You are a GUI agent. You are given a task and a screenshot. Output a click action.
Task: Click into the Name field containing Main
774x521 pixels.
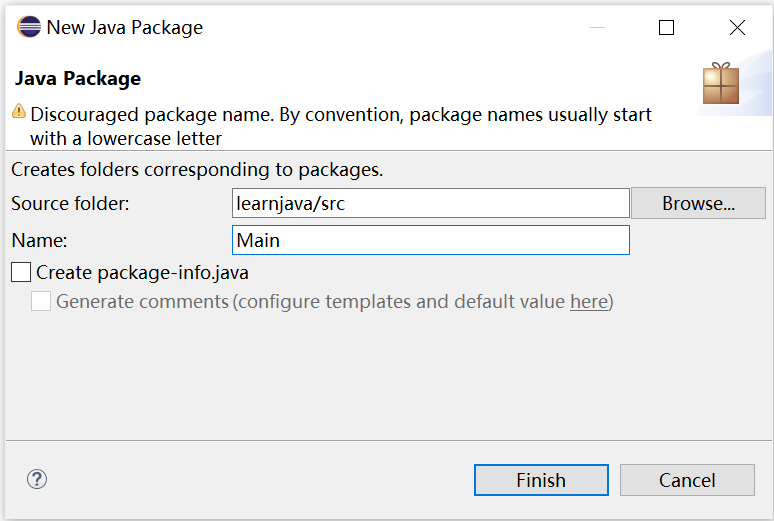(430, 240)
